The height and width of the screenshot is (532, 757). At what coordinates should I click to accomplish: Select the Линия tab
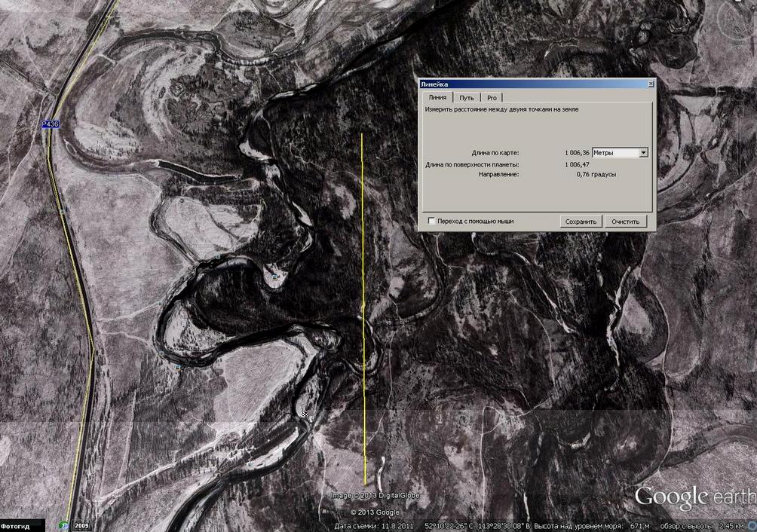point(437,97)
